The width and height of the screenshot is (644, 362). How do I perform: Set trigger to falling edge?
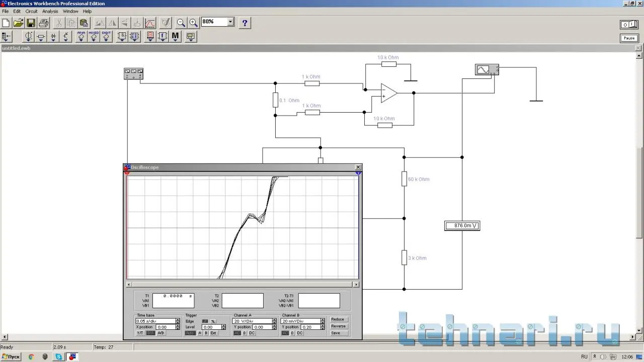pos(213,321)
